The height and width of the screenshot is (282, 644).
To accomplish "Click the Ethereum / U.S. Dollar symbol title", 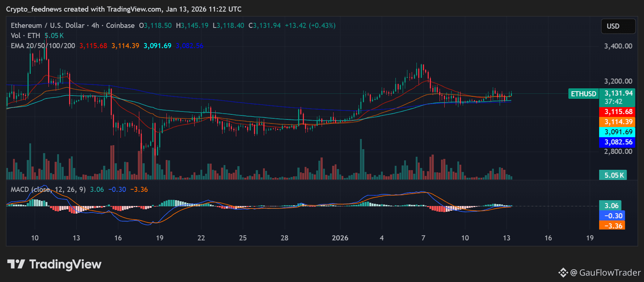I will pos(47,25).
